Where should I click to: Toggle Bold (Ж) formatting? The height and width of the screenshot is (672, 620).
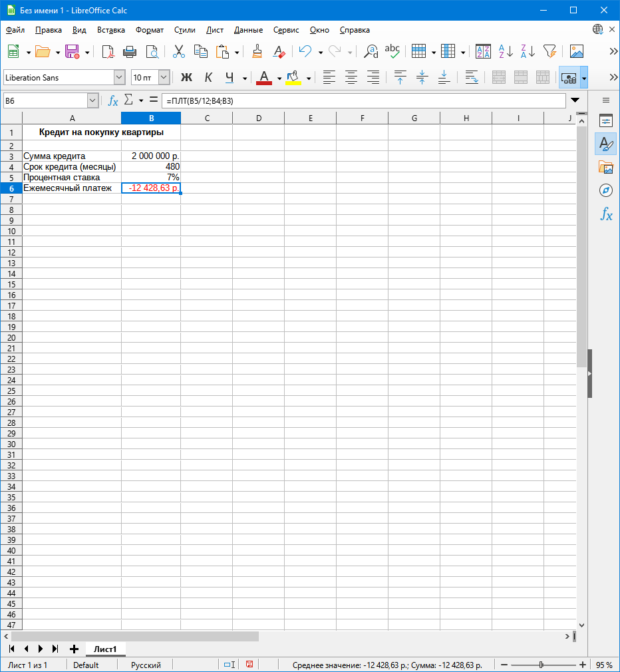[x=186, y=78]
